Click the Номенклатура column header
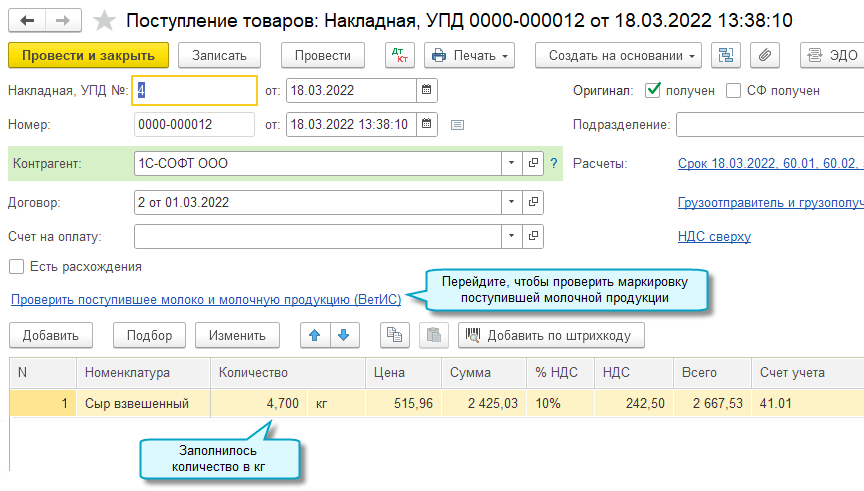The width and height of the screenshot is (864, 491). (143, 373)
